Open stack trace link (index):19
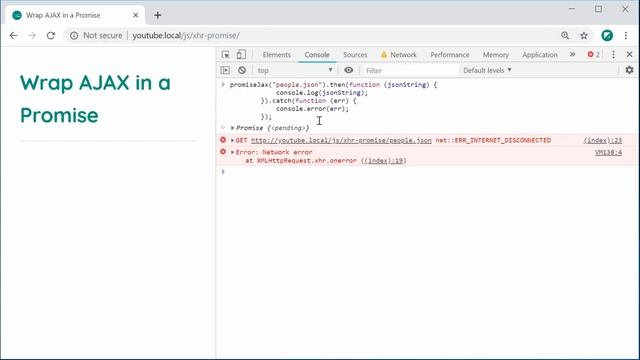 pyautogui.click(x=384, y=161)
